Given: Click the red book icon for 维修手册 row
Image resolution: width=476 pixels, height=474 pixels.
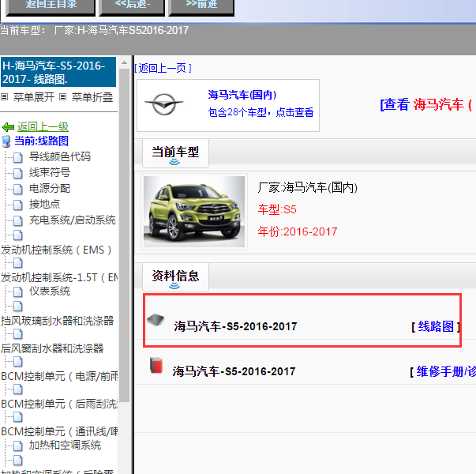Looking at the screenshot, I should (x=156, y=366).
